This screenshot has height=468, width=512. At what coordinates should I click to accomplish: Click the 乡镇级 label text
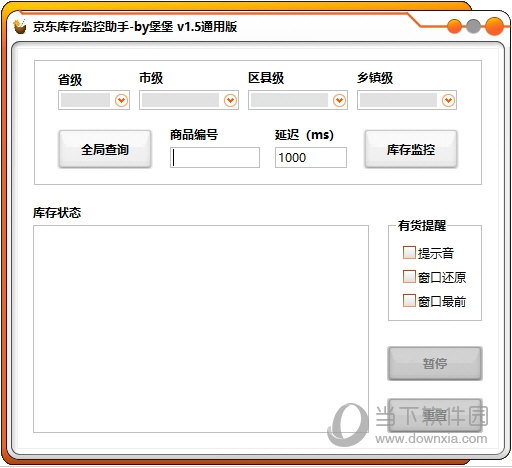(375, 78)
